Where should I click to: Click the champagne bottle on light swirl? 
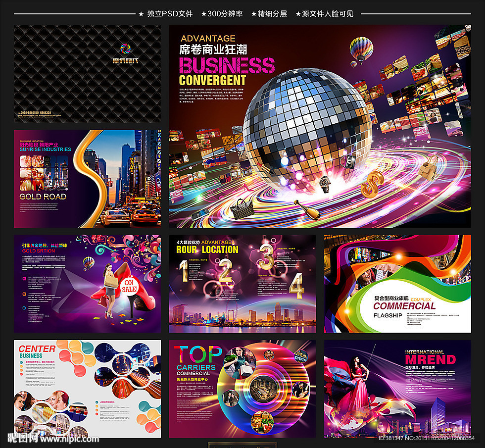pyautogui.click(x=307, y=210)
